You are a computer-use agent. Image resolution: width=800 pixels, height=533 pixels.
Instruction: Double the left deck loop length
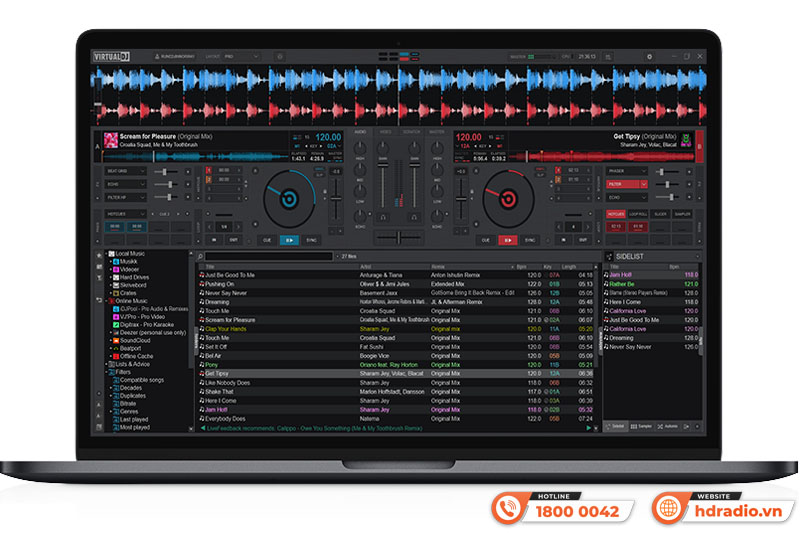click(238, 226)
